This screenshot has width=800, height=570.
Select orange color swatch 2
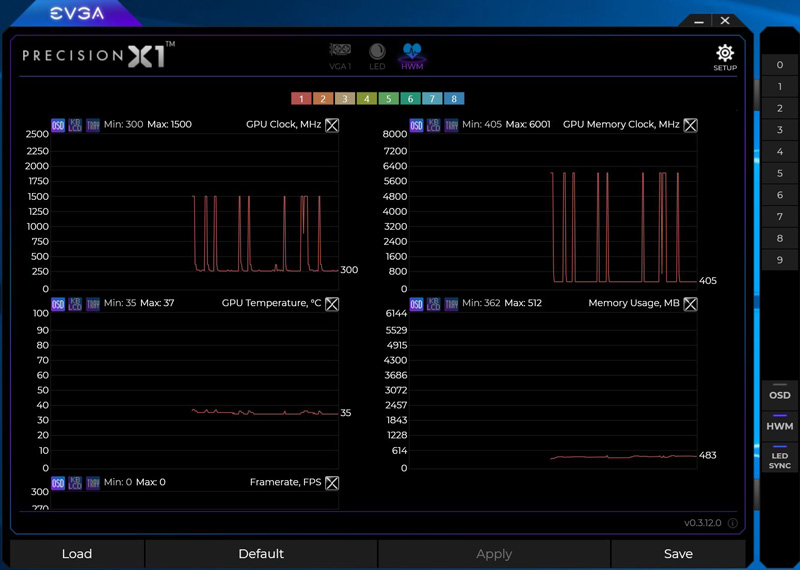click(x=323, y=98)
